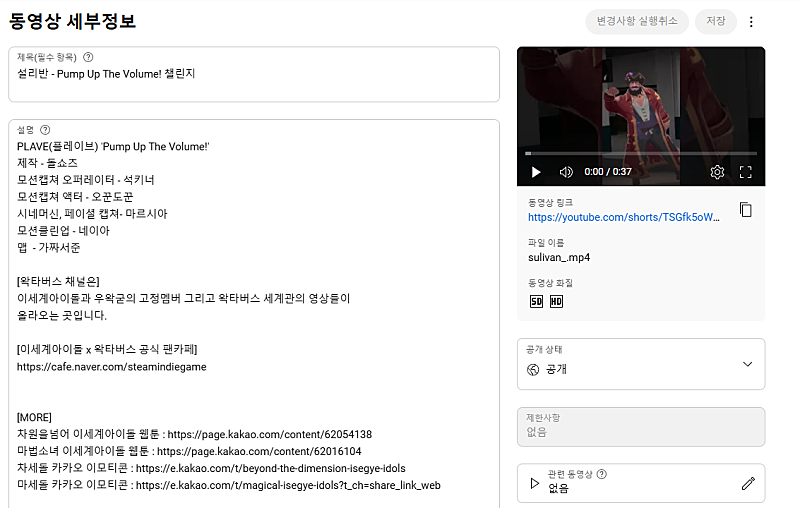
Task: Click the magical-isegye-idols URL text
Action: tap(288, 485)
